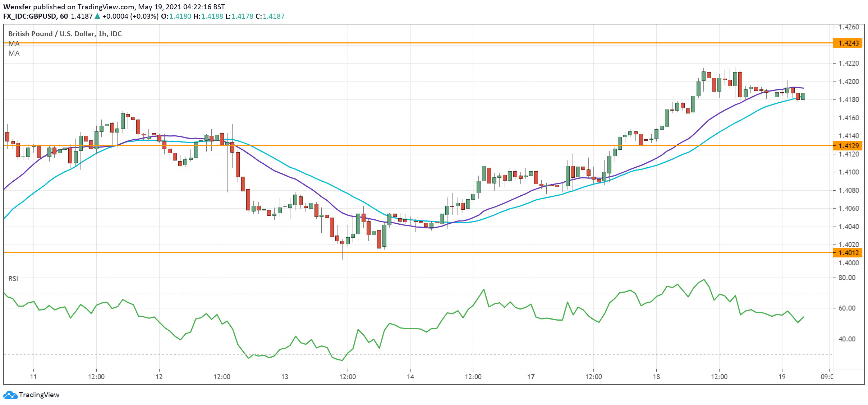Image resolution: width=868 pixels, height=405 pixels.
Task: Click the date label 17 on time axis
Action: 531,377
